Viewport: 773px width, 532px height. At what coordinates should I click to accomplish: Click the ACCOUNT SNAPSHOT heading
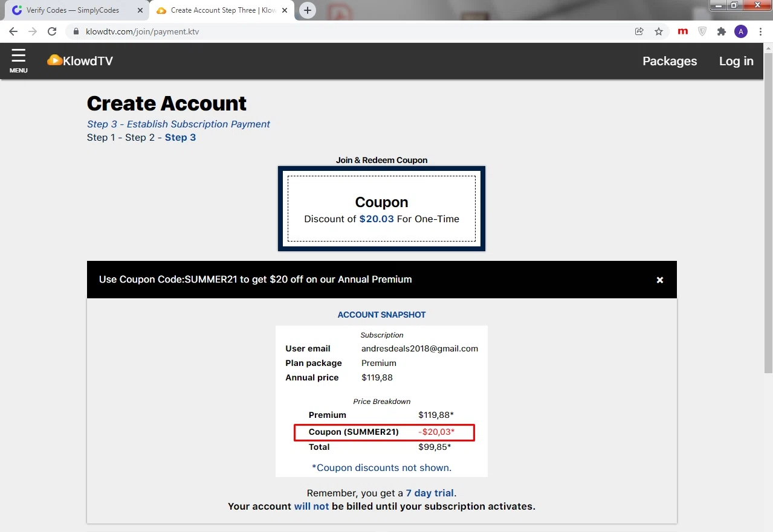pyautogui.click(x=381, y=315)
